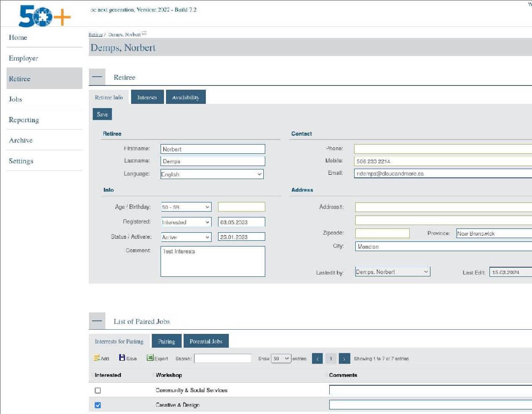Open Employer in the sidebar
Screen dimensions: 532x414
click(44, 58)
